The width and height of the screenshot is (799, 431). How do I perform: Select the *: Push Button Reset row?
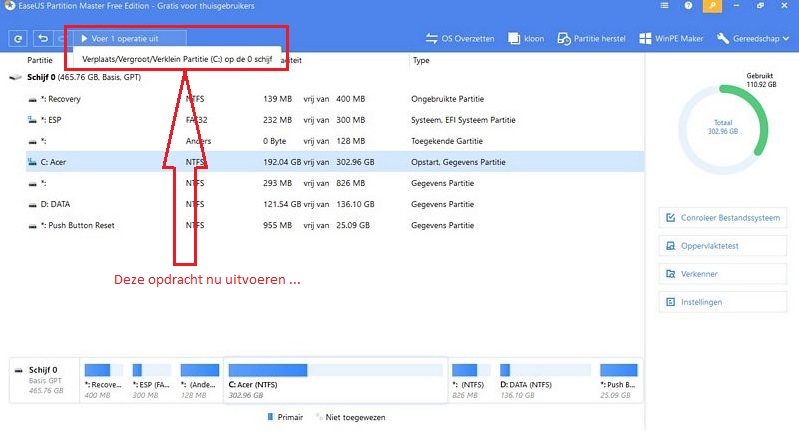335,225
